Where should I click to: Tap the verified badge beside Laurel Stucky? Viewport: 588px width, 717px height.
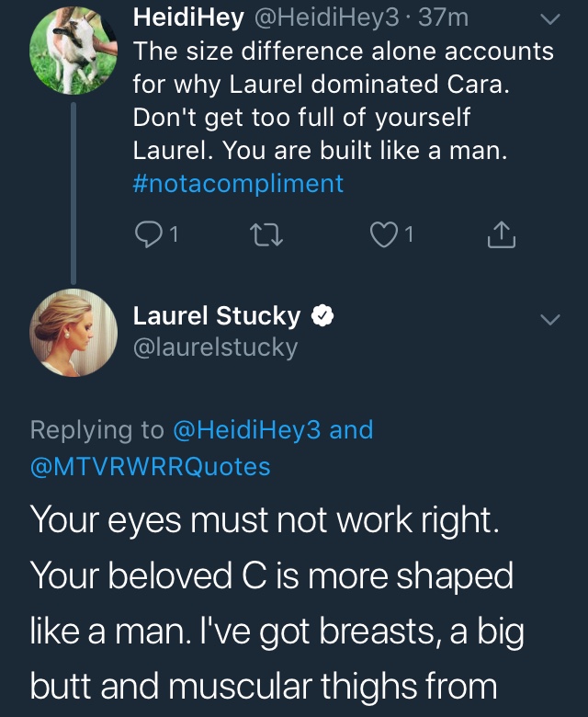[322, 316]
